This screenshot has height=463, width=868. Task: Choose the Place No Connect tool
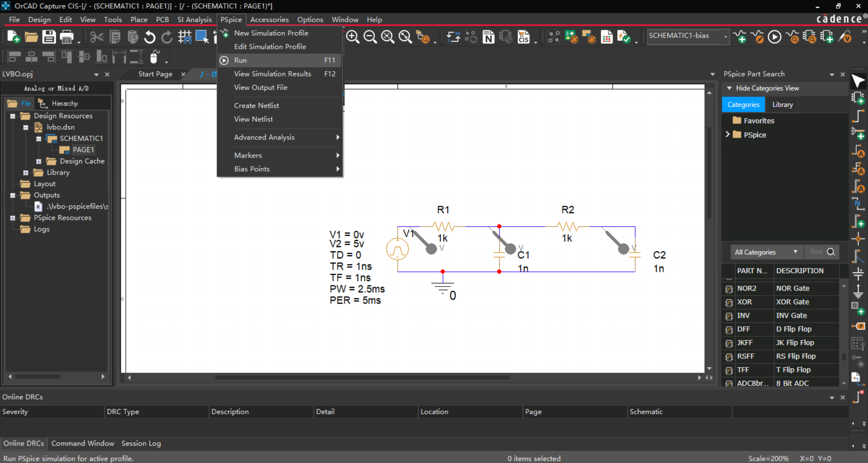pyautogui.click(x=858, y=396)
